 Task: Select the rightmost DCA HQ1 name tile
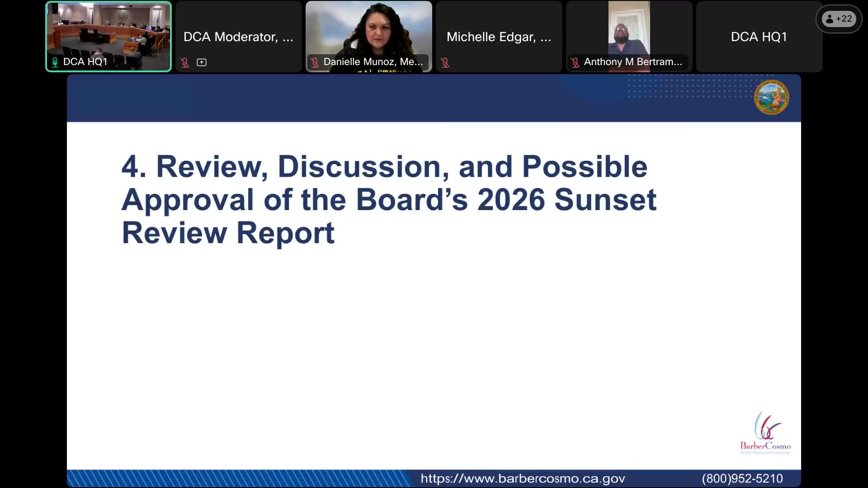[759, 37]
